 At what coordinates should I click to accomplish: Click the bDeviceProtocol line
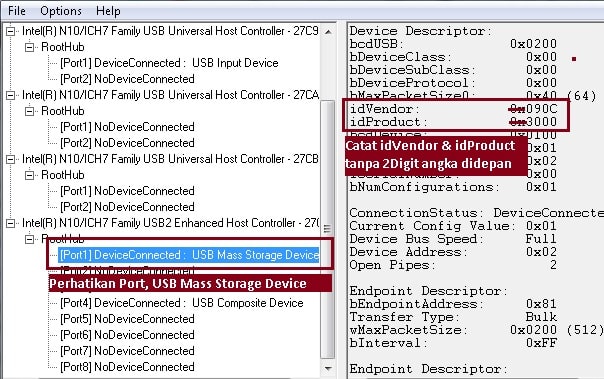(x=453, y=83)
